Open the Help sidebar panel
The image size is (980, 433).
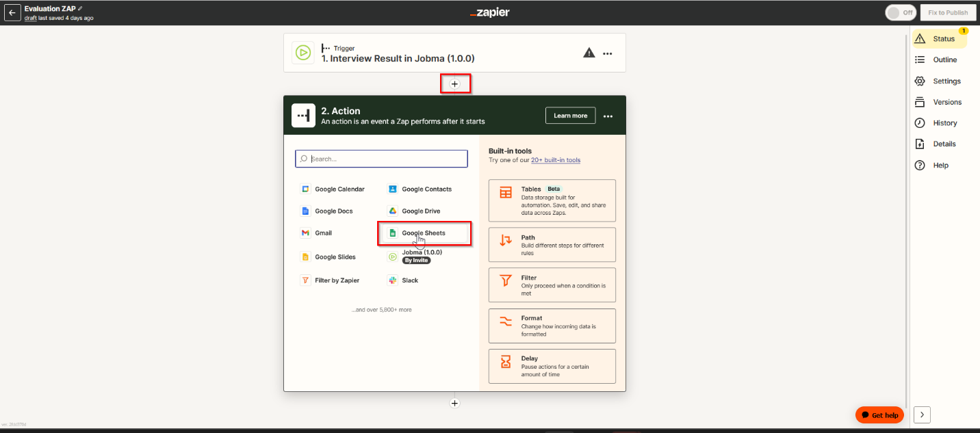pyautogui.click(x=932, y=166)
